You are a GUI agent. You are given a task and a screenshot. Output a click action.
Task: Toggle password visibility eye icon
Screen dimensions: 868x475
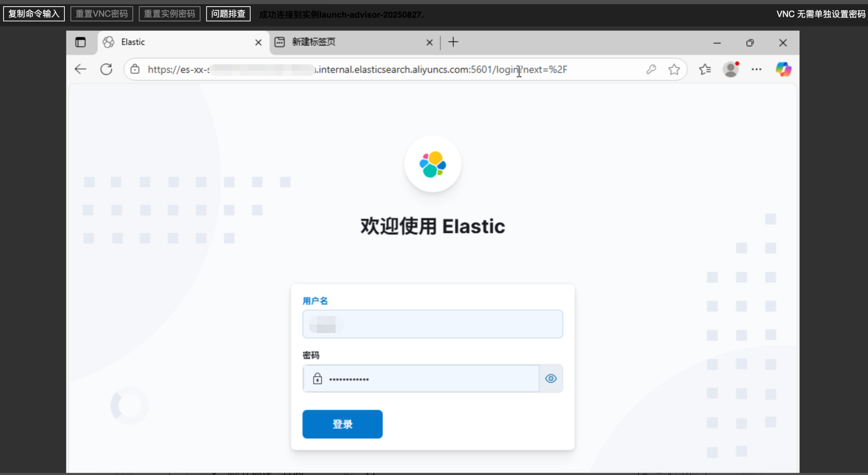pyautogui.click(x=551, y=378)
